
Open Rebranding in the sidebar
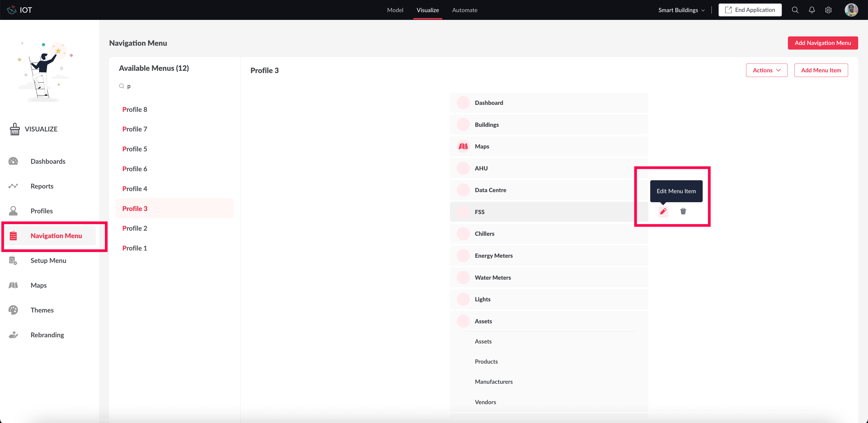click(47, 335)
